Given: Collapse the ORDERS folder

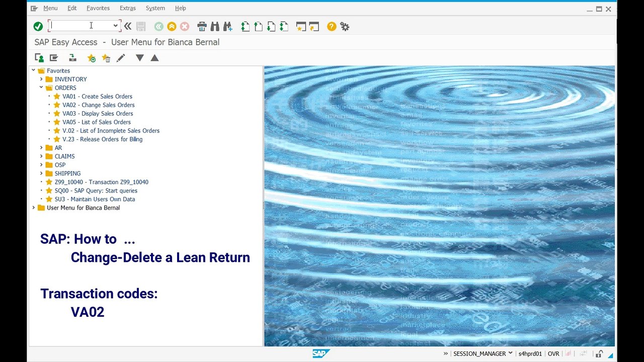Looking at the screenshot, I should [42, 87].
